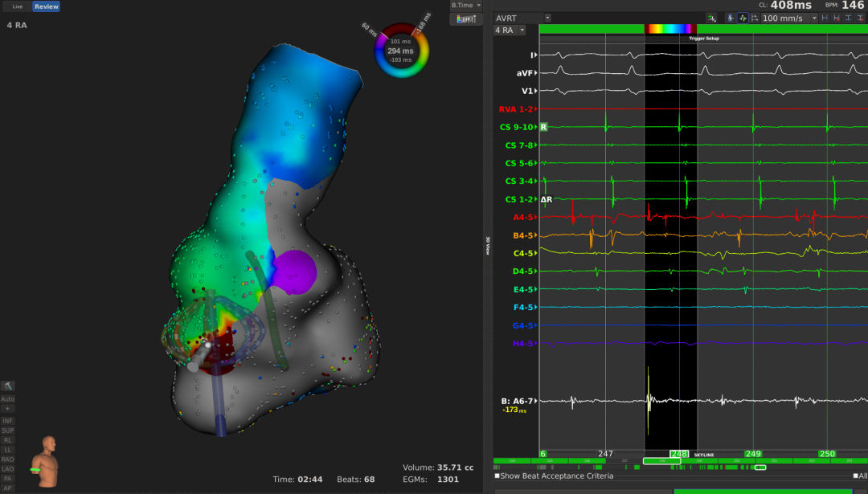Open the AVRT study dropdown
The image size is (868, 494).
[x=547, y=18]
